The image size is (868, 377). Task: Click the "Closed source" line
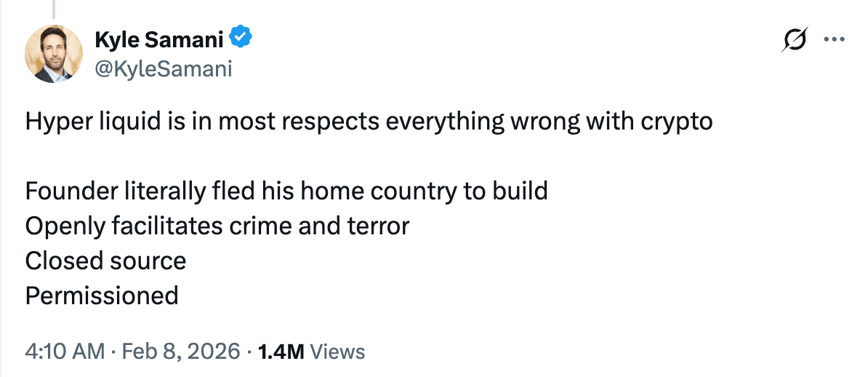[x=105, y=261]
